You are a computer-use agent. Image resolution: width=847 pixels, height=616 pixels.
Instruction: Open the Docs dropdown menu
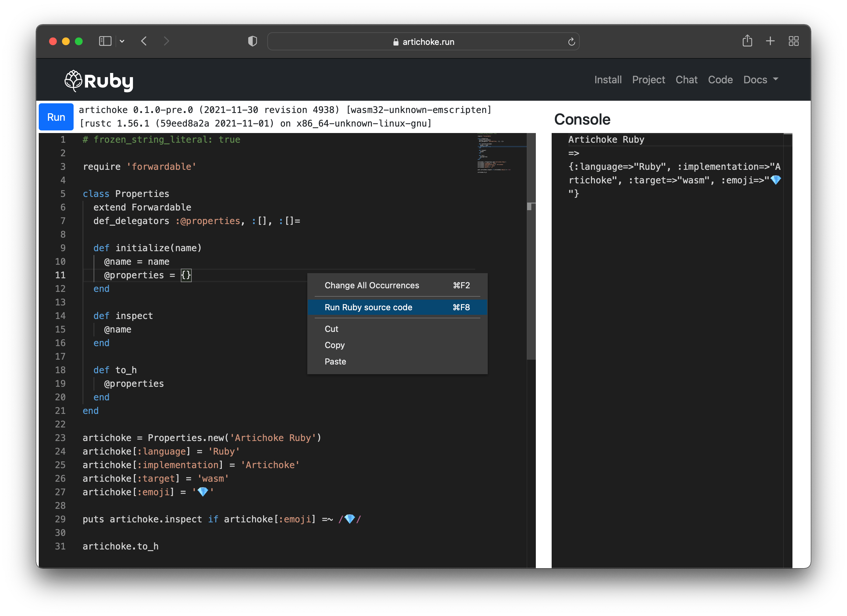click(760, 79)
